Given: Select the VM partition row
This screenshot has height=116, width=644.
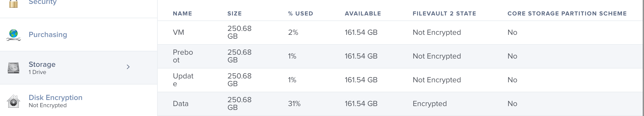Looking at the screenshot, I should pyautogui.click(x=401, y=33).
